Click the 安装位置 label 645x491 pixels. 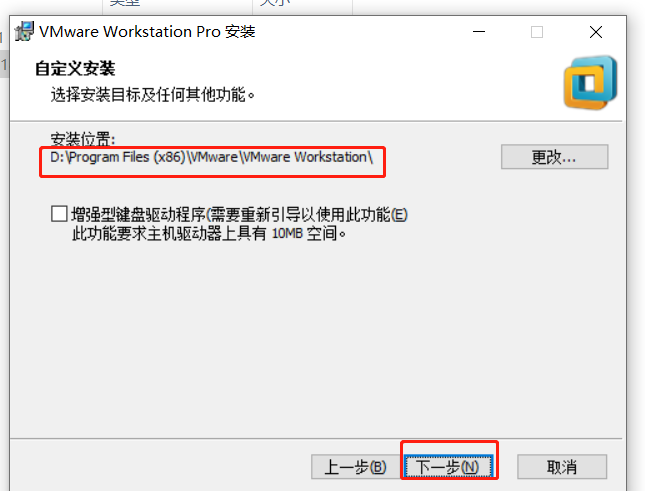click(83, 139)
